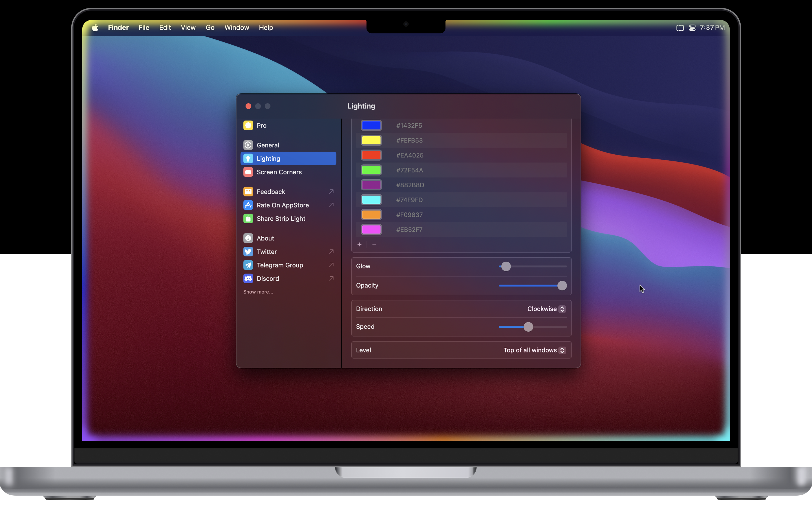Click Rate On AppStore
812x508 pixels.
pos(288,205)
